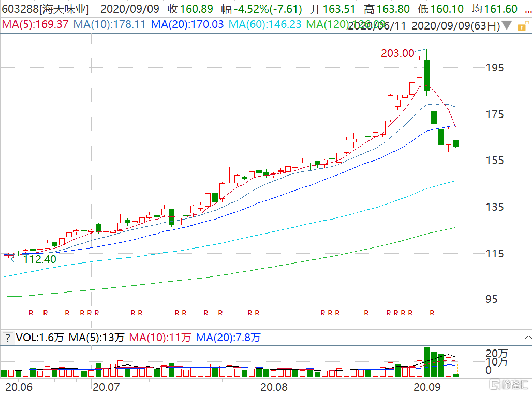Click the tallest green volume bar

pos(427,362)
